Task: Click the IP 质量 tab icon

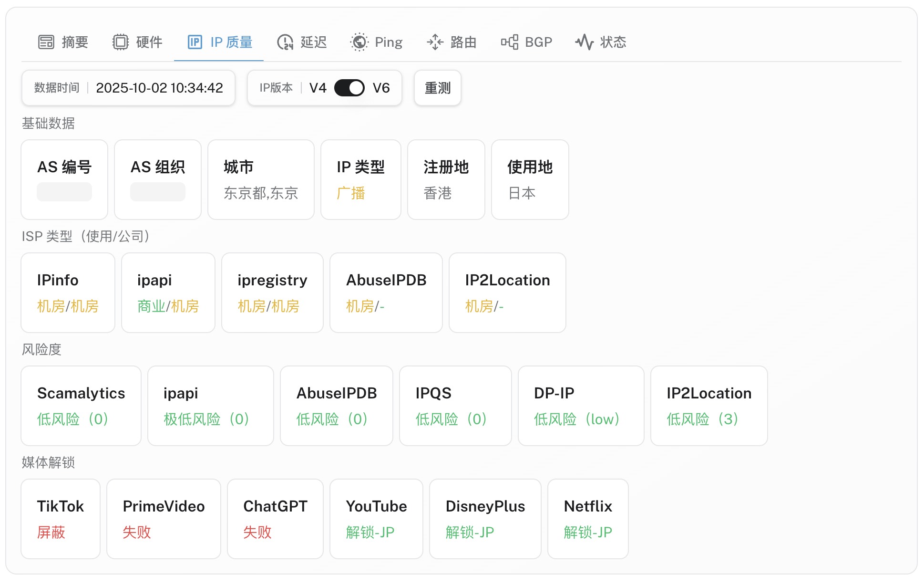Action: [195, 42]
